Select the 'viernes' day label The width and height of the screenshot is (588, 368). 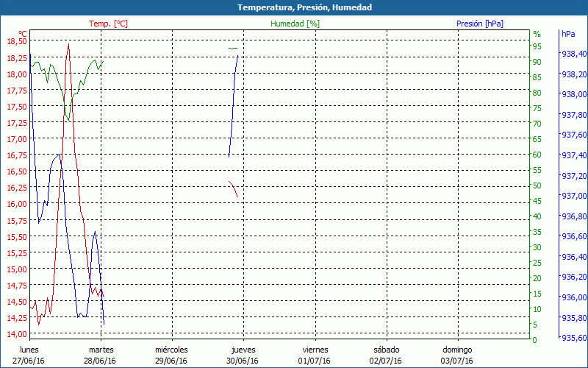(x=315, y=350)
